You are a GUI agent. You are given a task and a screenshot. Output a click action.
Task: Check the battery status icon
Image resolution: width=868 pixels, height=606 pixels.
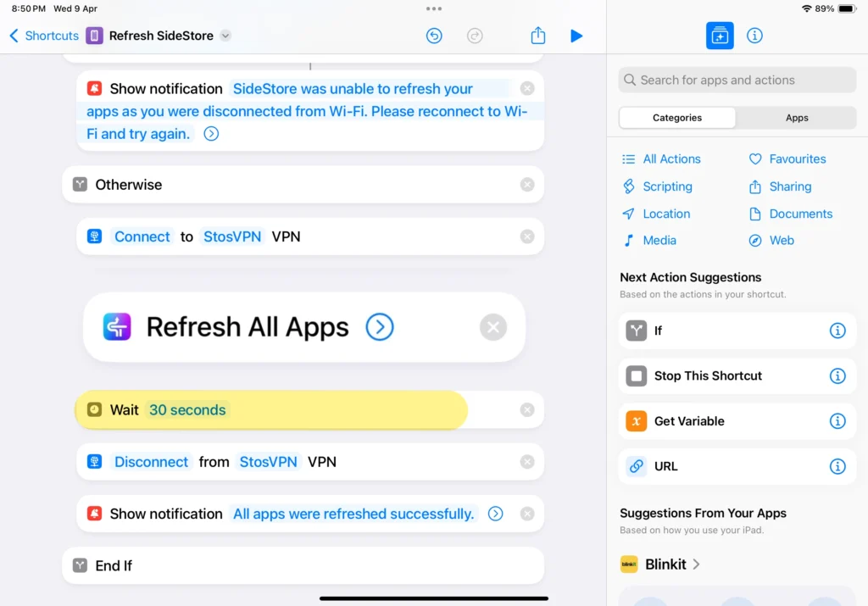(x=847, y=8)
